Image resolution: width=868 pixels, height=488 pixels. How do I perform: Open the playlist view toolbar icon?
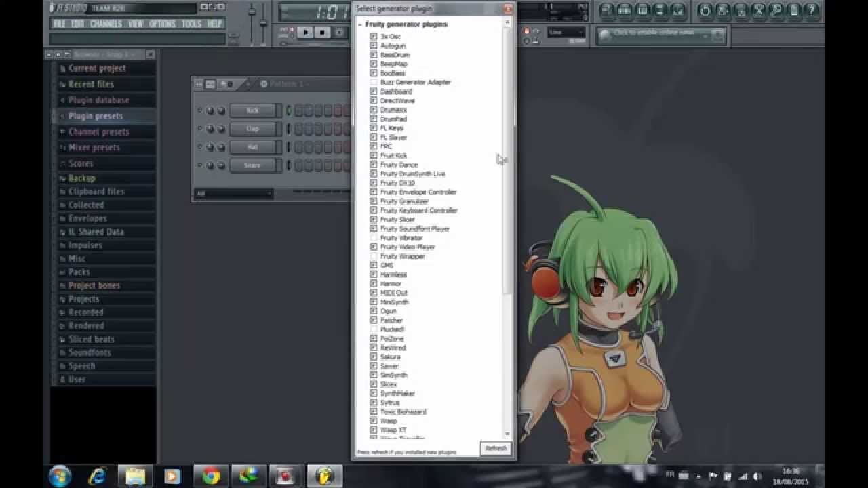(607, 11)
